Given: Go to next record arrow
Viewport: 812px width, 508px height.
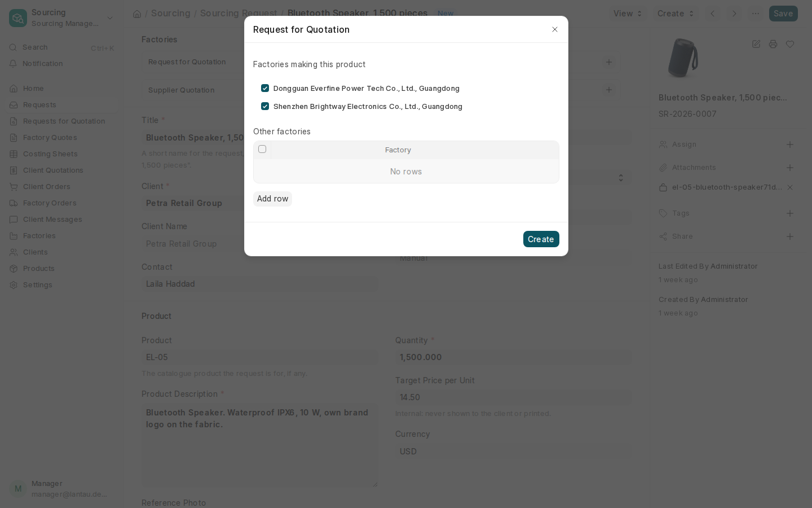Looking at the screenshot, I should tap(734, 14).
